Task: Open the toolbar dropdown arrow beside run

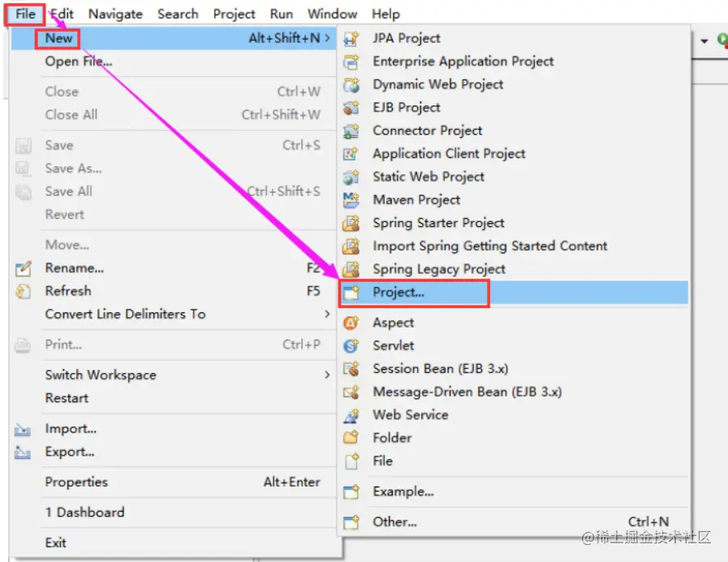Action: click(x=704, y=41)
